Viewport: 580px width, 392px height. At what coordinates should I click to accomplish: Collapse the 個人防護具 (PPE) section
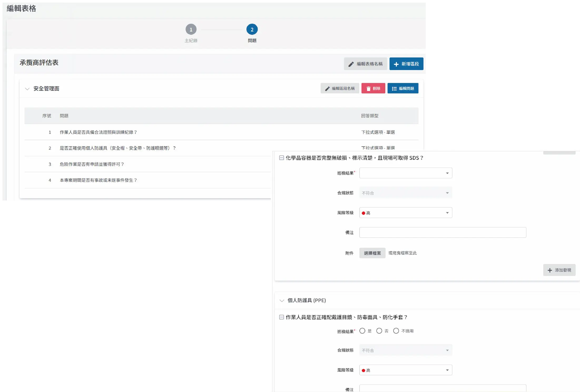(282, 301)
